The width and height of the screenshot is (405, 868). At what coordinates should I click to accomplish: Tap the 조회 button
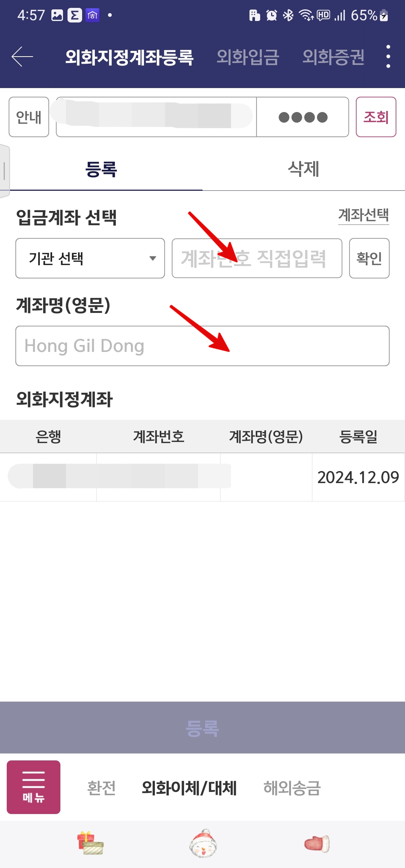pos(376,117)
